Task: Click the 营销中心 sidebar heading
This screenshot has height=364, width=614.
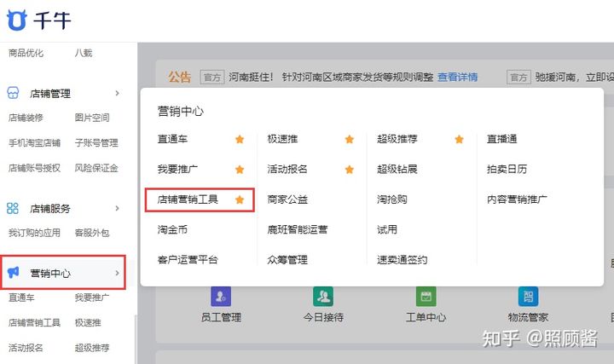Action: [x=50, y=273]
